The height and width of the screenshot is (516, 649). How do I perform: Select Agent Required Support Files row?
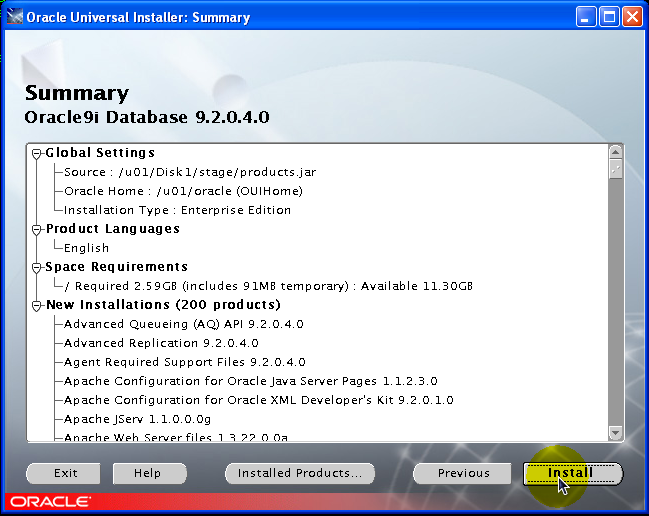point(185,362)
